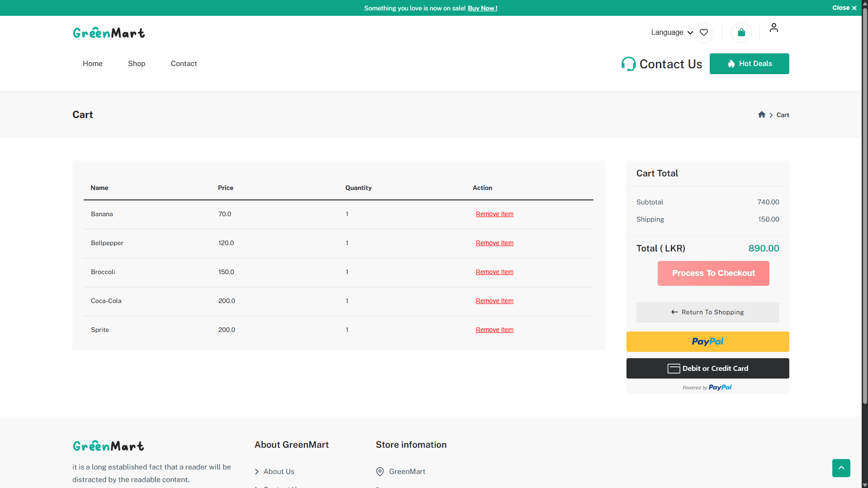The width and height of the screenshot is (868, 488).
Task: Click the scroll-to-top arrow button
Action: [x=841, y=468]
